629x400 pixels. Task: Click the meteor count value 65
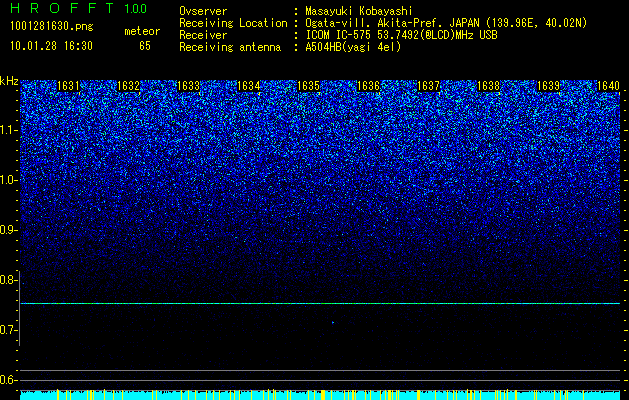(145, 46)
